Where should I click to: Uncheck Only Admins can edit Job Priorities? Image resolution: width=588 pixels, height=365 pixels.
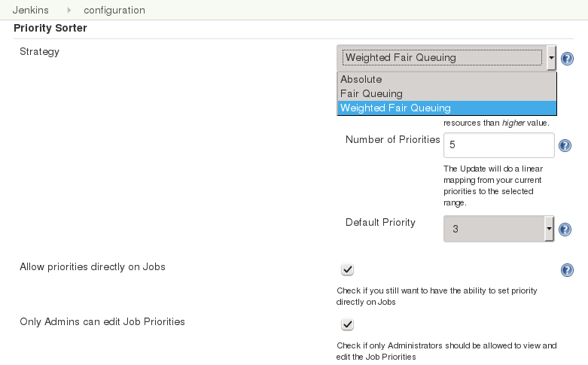click(347, 324)
